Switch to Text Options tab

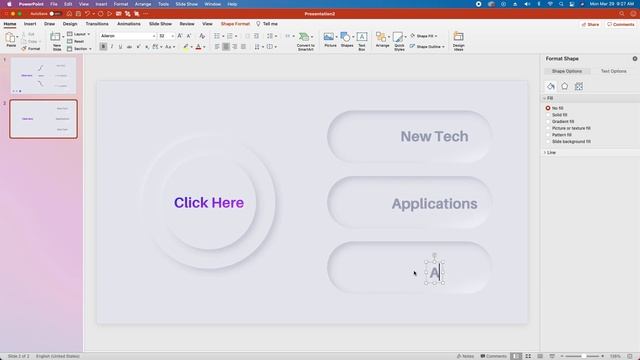pyautogui.click(x=613, y=71)
